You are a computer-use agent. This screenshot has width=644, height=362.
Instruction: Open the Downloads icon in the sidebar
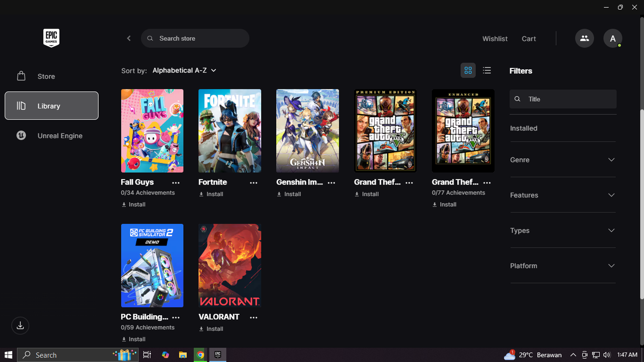click(20, 325)
